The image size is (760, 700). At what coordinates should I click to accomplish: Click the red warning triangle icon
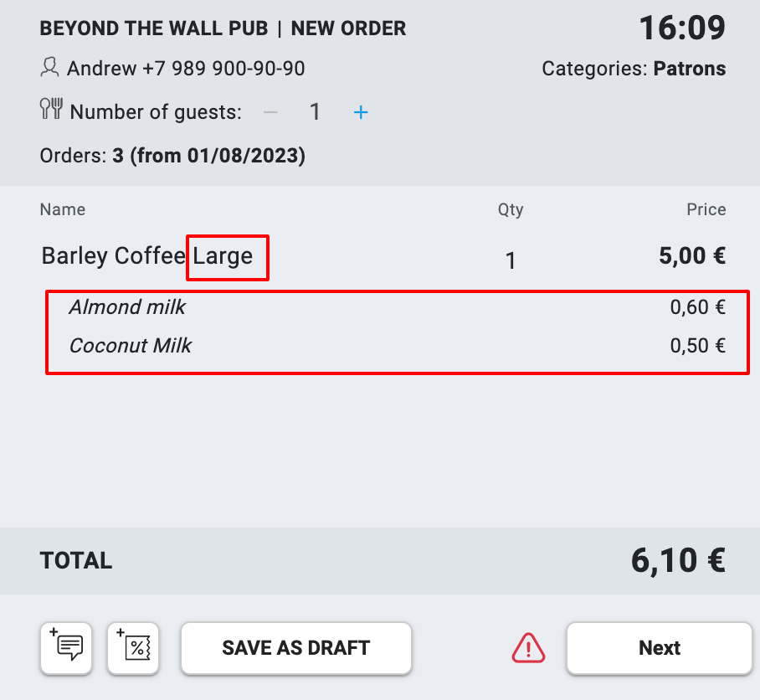[x=528, y=647]
